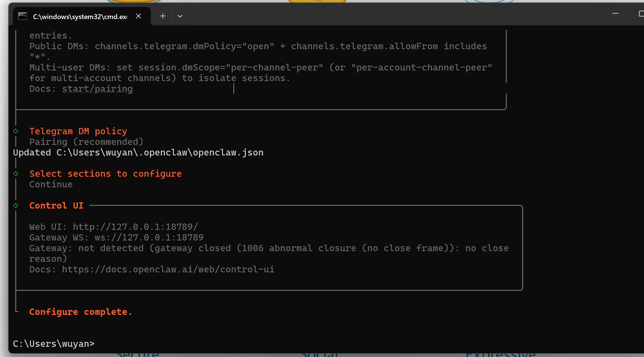Click the Configure complete message

pos(81,312)
